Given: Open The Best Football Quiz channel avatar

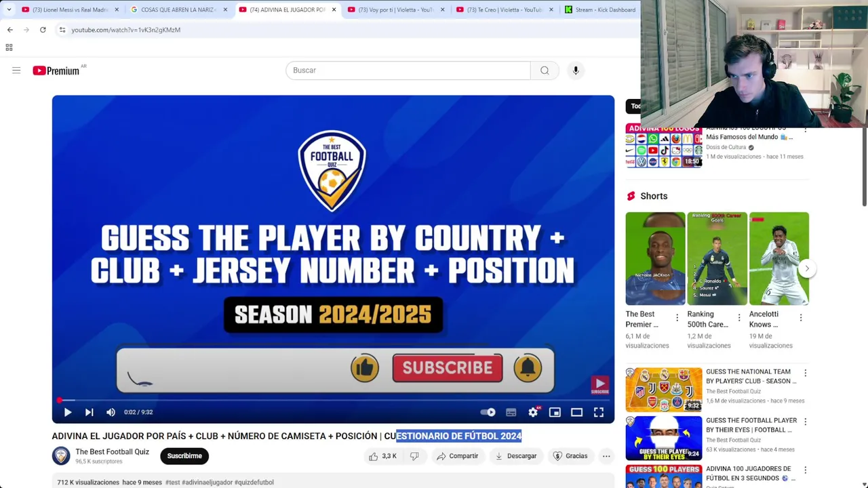Looking at the screenshot, I should click(x=61, y=456).
